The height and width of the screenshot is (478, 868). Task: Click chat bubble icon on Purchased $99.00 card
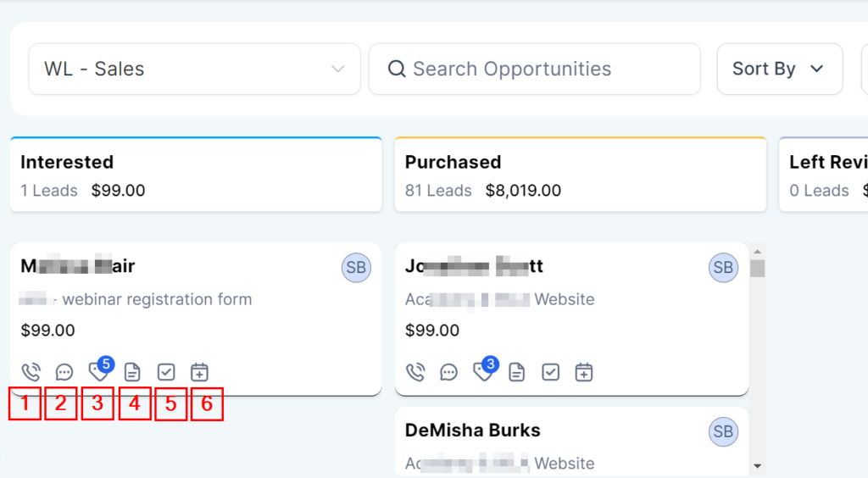pos(449,372)
